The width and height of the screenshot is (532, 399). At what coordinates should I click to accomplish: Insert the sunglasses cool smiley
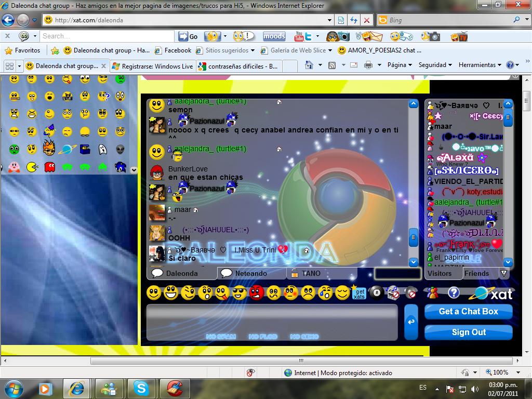pyautogui.click(x=240, y=292)
